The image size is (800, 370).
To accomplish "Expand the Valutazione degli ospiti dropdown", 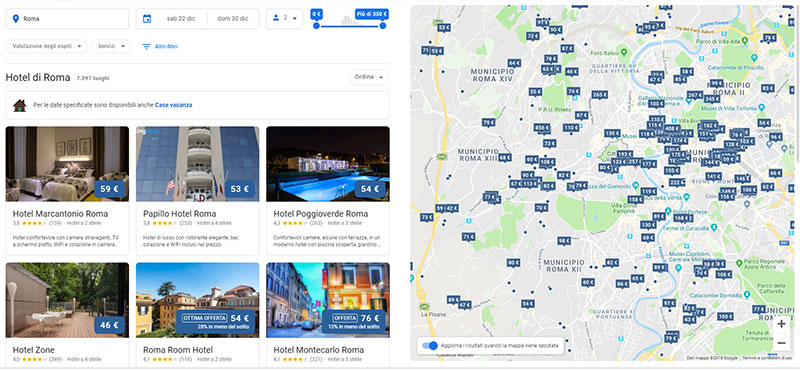I will (46, 46).
